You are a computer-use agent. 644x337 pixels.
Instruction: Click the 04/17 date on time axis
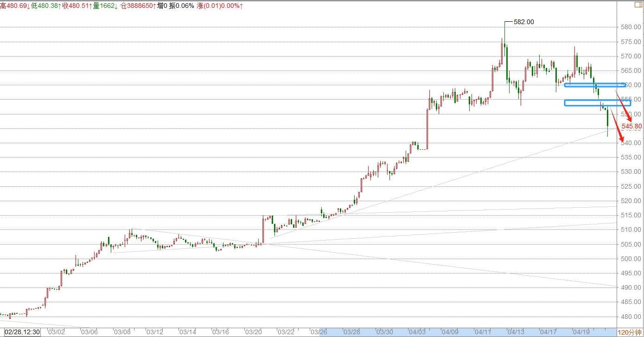(x=549, y=332)
